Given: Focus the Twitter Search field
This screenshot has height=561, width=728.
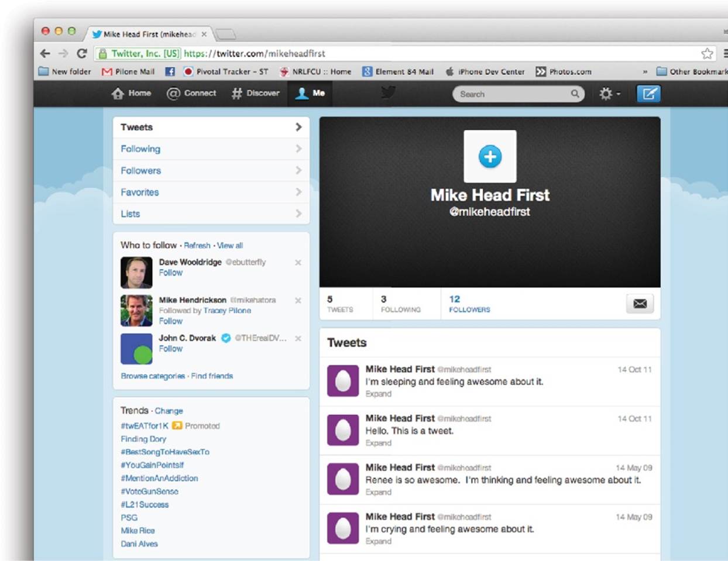Looking at the screenshot, I should (518, 94).
